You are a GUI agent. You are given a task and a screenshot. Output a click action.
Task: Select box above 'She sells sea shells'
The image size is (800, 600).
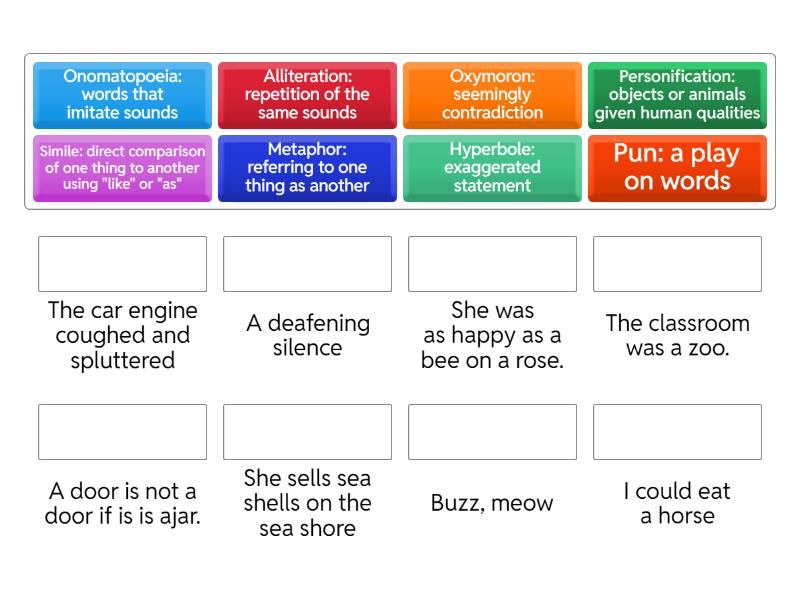coord(307,432)
